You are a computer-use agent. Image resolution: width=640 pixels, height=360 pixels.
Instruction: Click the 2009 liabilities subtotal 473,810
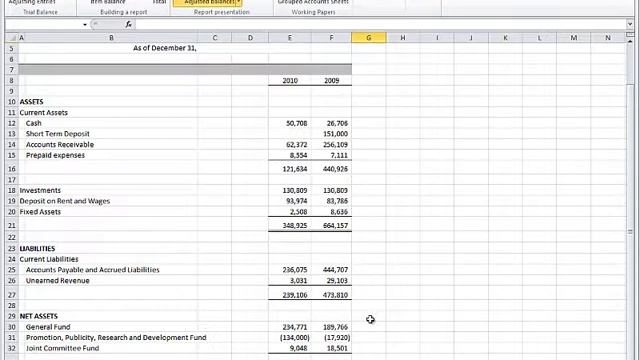pos(335,295)
